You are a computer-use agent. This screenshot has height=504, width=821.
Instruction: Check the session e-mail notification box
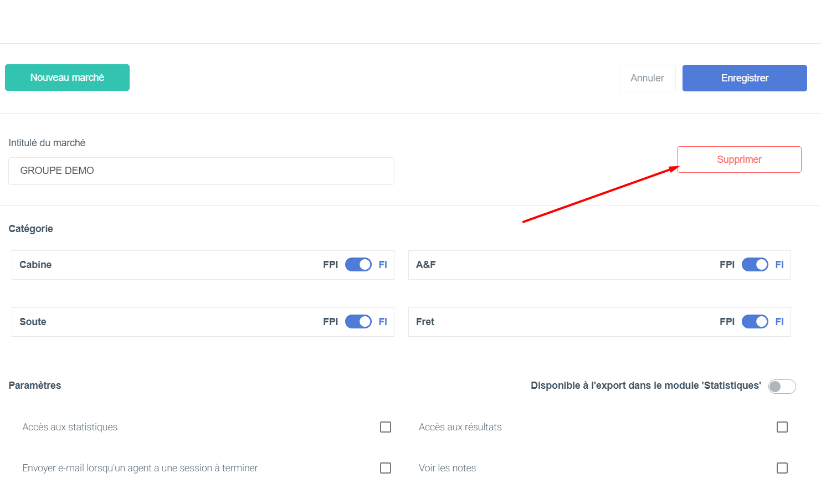point(386,468)
